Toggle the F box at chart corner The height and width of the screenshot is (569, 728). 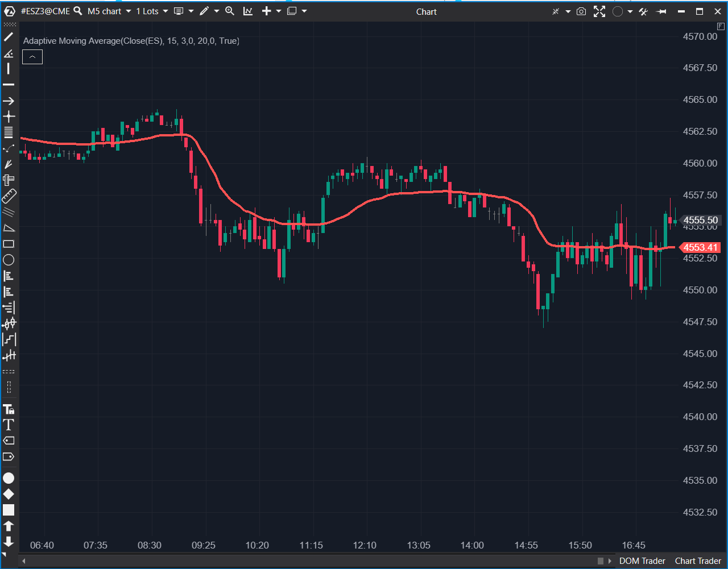721,27
